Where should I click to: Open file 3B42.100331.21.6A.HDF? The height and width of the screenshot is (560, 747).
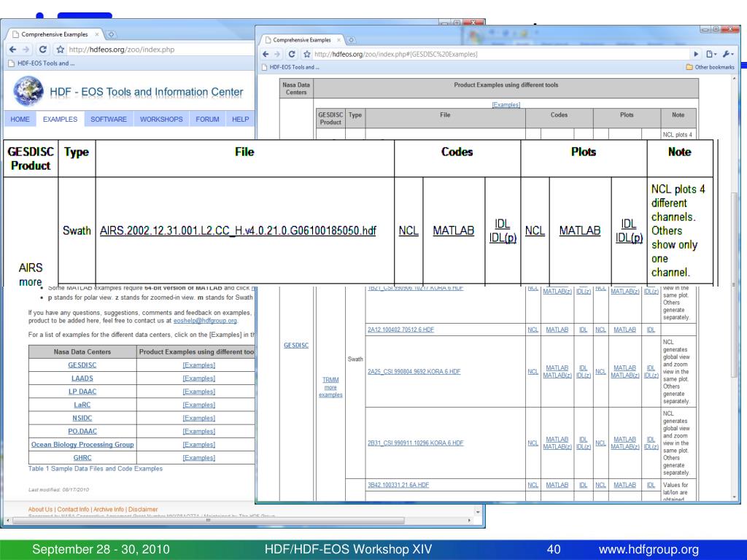(398, 485)
